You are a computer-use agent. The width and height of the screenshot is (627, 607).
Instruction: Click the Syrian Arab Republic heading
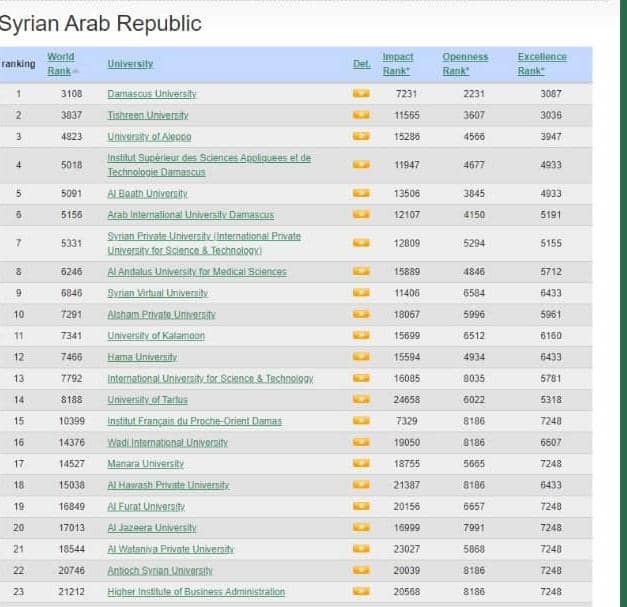tap(100, 23)
